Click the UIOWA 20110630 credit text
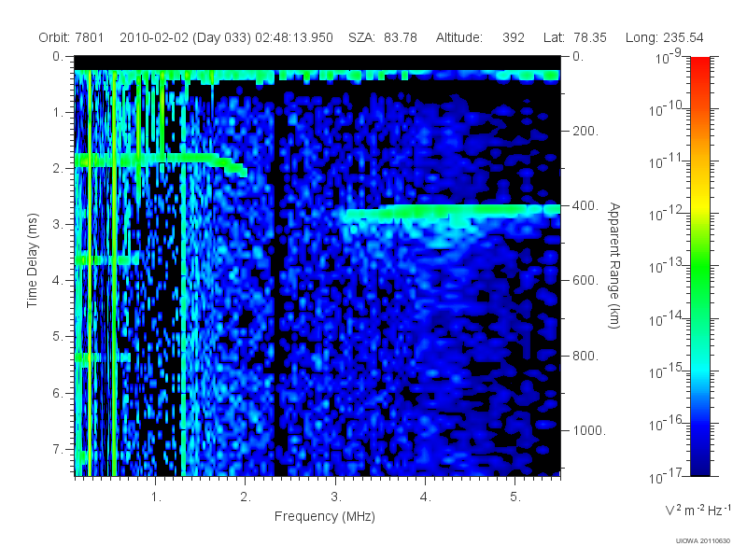747x560 pixels. coord(703,540)
